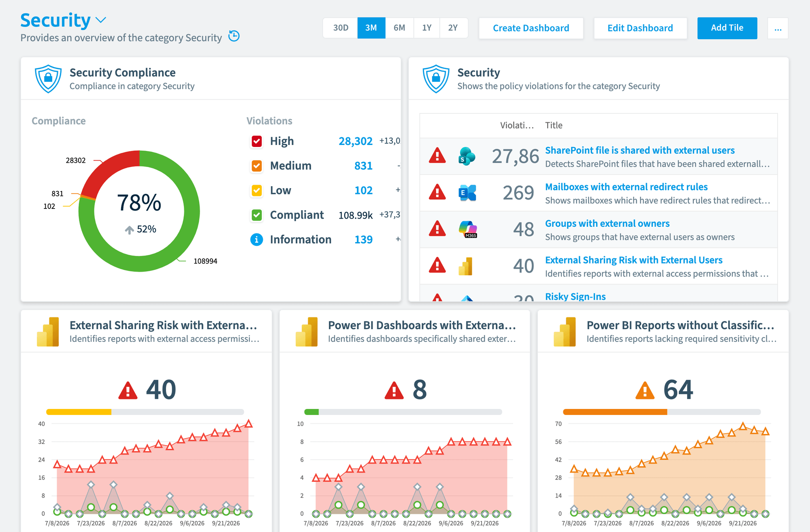The width and height of the screenshot is (810, 532).
Task: Click warning triangle on External Sharing Risk row
Action: [437, 265]
